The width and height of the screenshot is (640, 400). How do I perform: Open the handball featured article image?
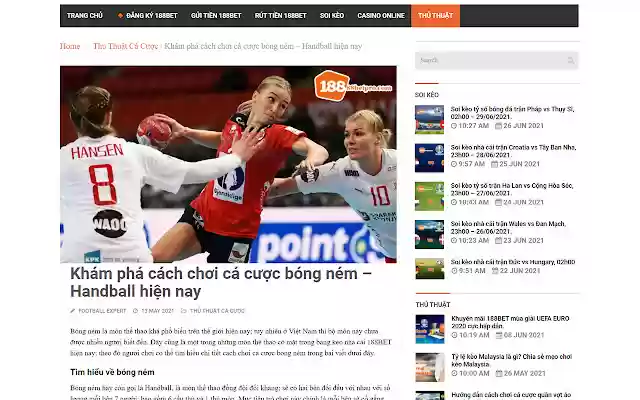(228, 164)
